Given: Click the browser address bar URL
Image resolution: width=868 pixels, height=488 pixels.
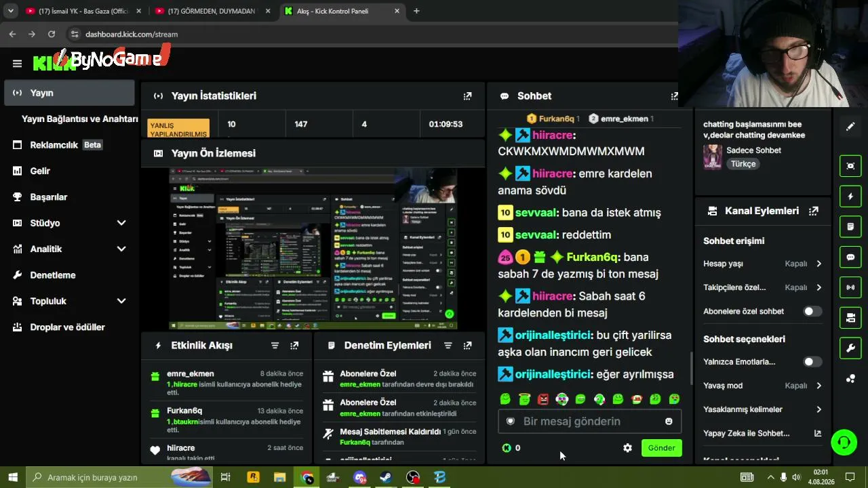Looking at the screenshot, I should [132, 34].
